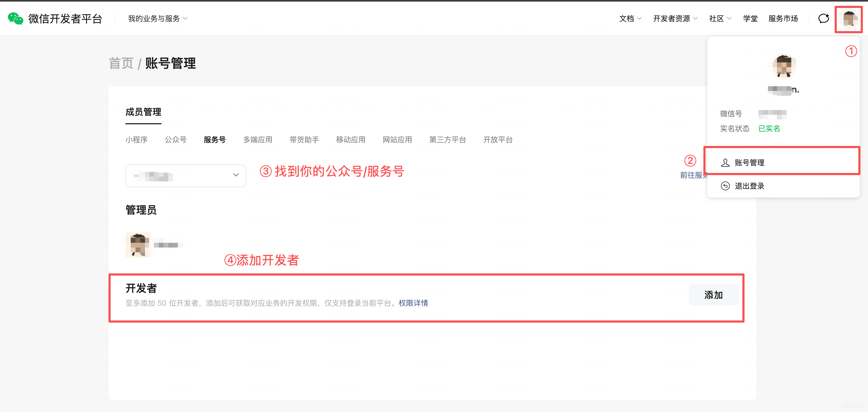Switch to the 小程序 tab

[137, 140]
